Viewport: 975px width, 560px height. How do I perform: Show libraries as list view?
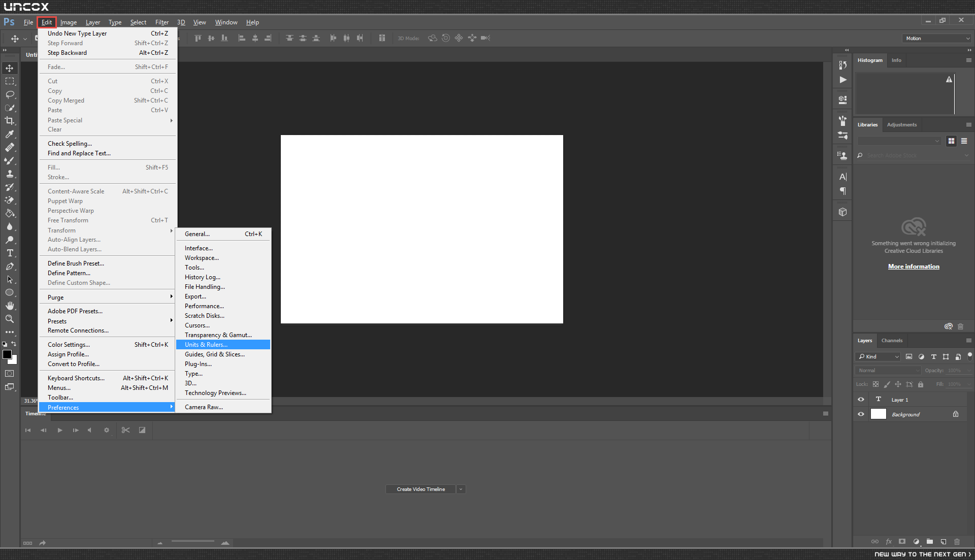[964, 141]
